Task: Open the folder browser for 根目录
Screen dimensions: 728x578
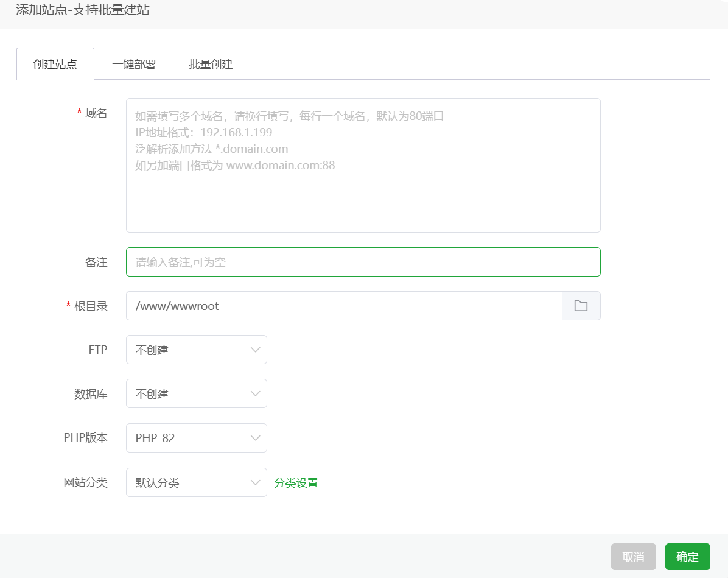Action: pos(581,306)
